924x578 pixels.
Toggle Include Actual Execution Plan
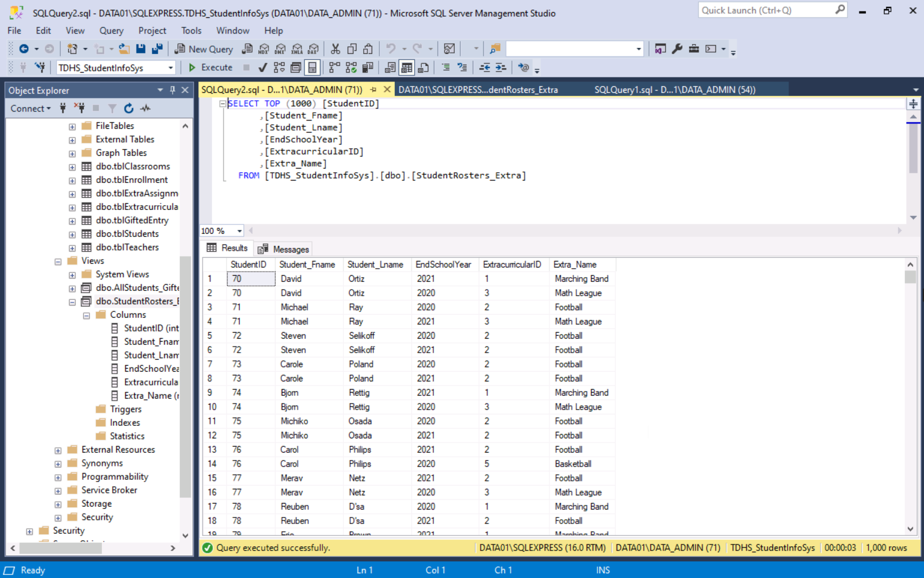[x=334, y=68]
